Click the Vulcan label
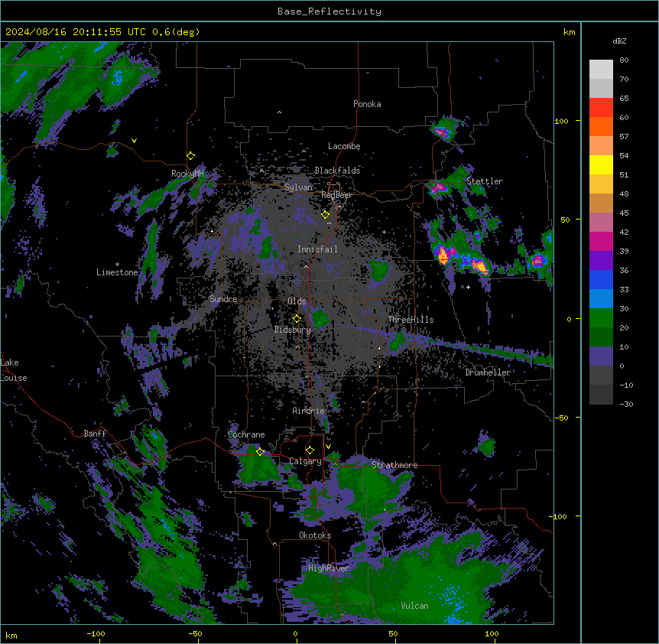 (415, 606)
